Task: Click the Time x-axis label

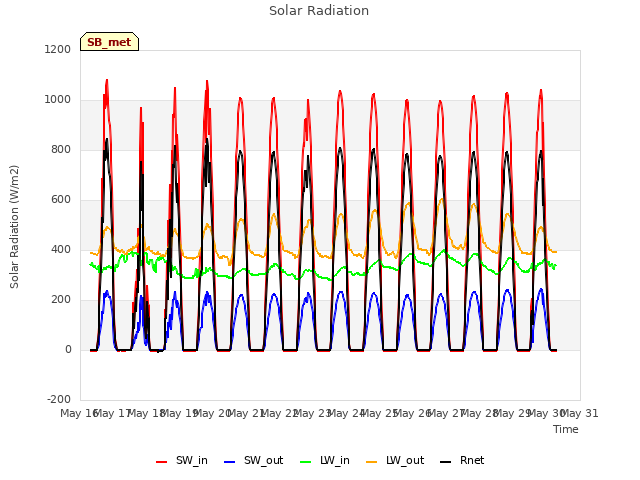Action: [566, 429]
